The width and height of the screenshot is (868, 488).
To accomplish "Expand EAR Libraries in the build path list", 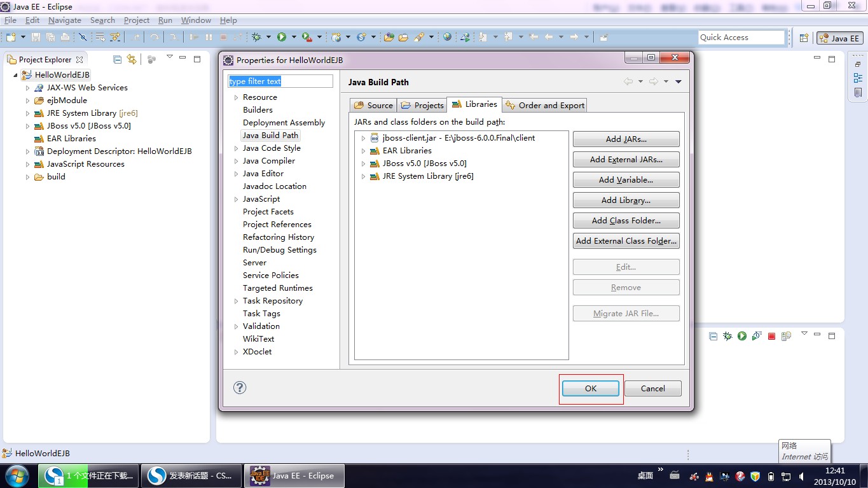I will click(x=364, y=151).
